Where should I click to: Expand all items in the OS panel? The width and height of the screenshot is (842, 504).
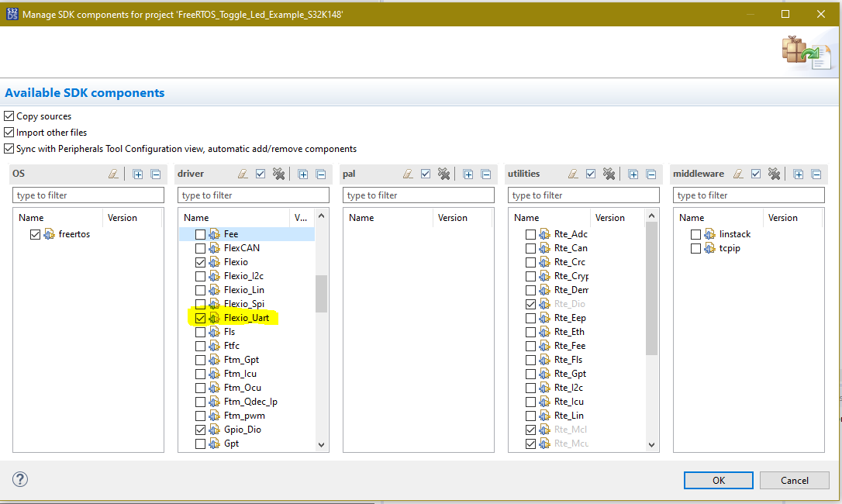pyautogui.click(x=138, y=174)
